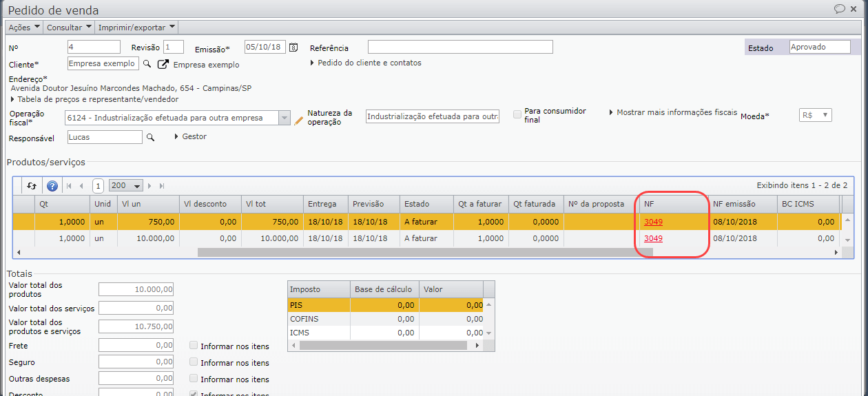Click the Seguro value field

tap(136, 362)
